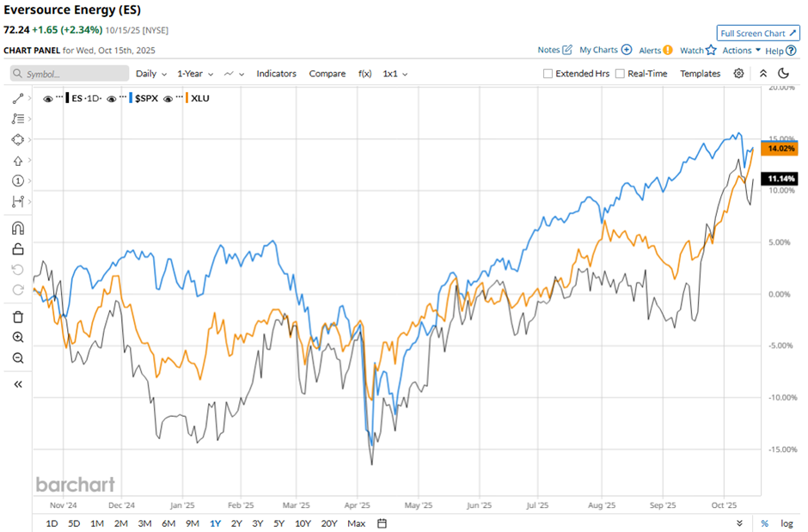Open the 1-Year period dropdown
808x532 pixels.
tap(195, 74)
